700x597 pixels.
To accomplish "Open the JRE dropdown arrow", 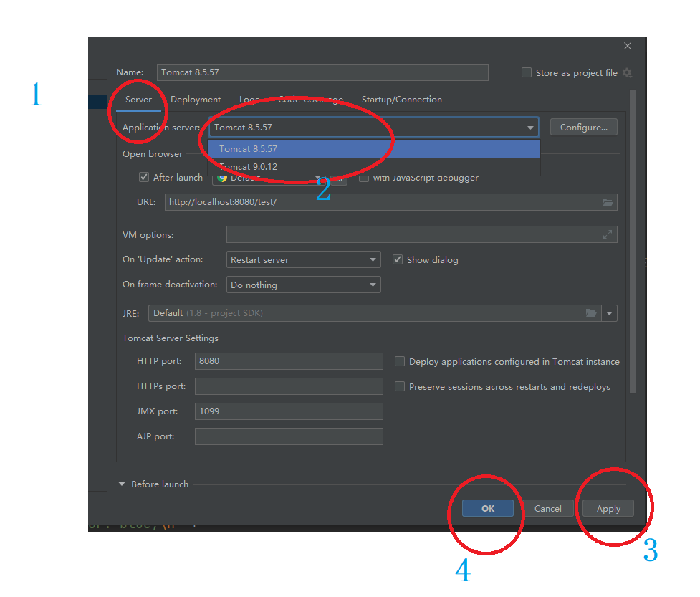I will pos(610,313).
